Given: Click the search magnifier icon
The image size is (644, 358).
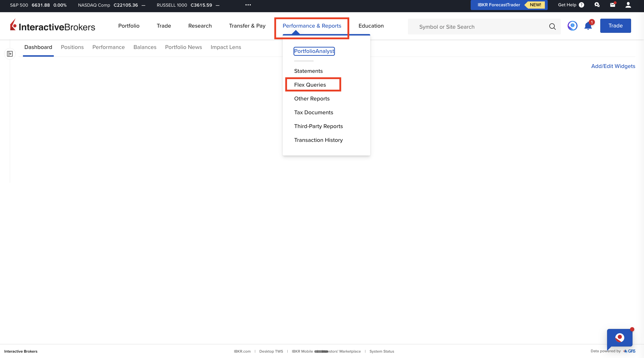Looking at the screenshot, I should point(552,27).
